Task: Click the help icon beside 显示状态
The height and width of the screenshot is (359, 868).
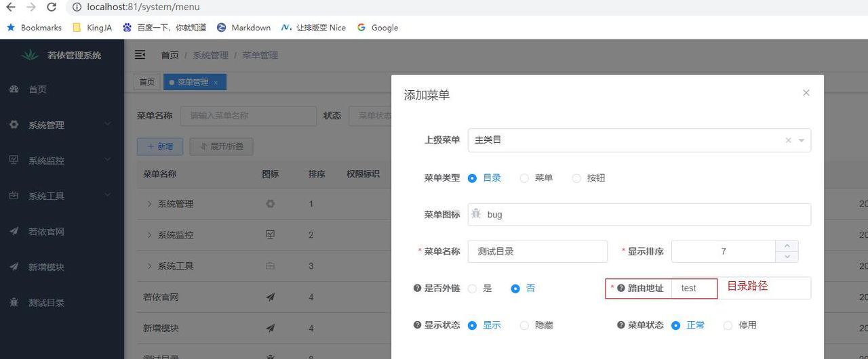Action: [417, 325]
